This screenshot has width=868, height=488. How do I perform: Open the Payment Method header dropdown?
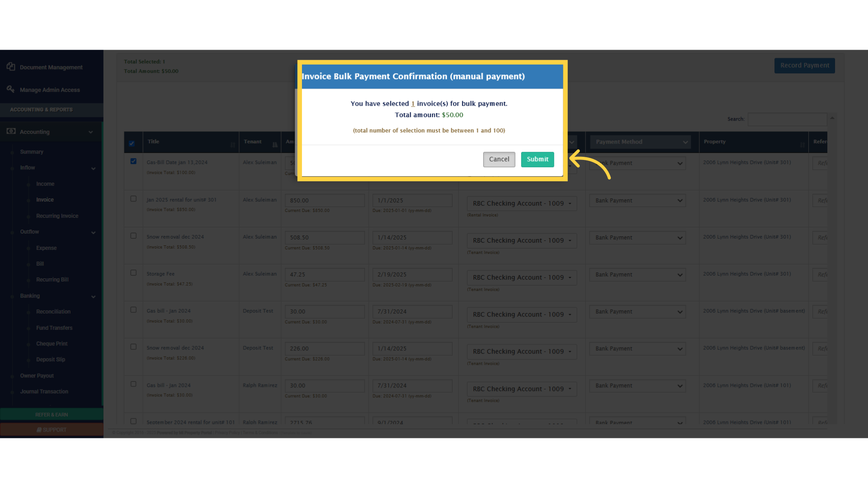pyautogui.click(x=640, y=142)
